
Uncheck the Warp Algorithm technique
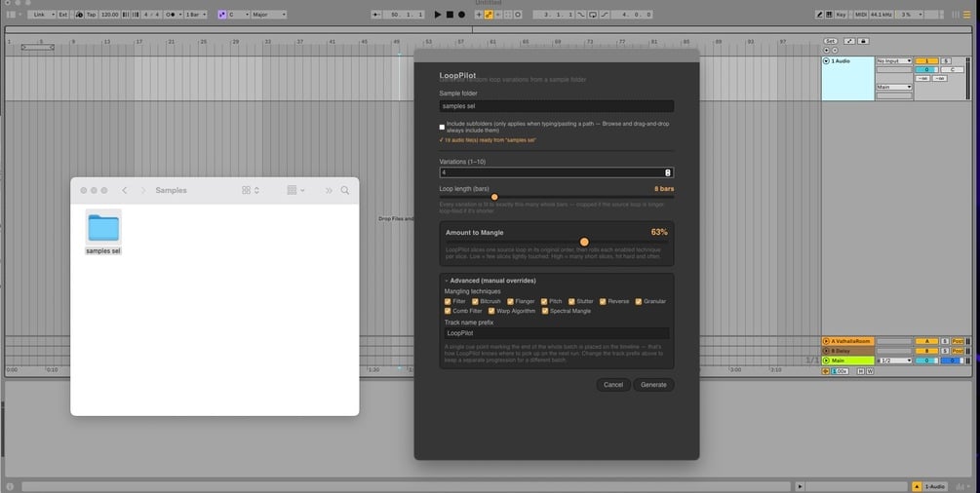click(x=491, y=311)
